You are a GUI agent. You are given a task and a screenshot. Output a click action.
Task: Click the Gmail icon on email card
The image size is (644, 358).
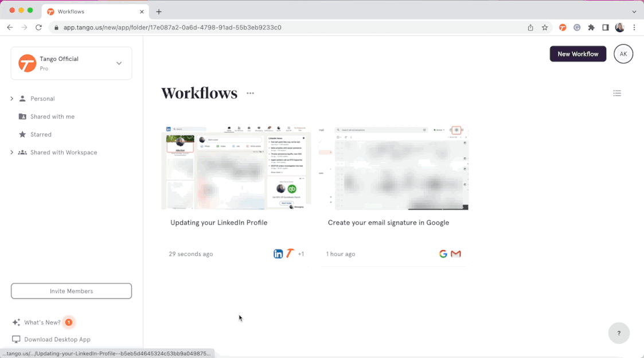456,254
